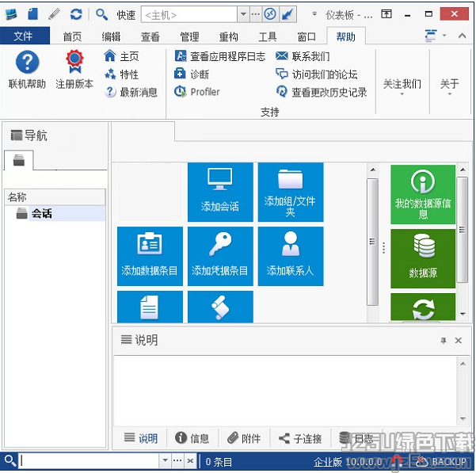Open 访问我们的论坛 forum link
Image resolution: width=476 pixels, height=473 pixels.
click(316, 74)
